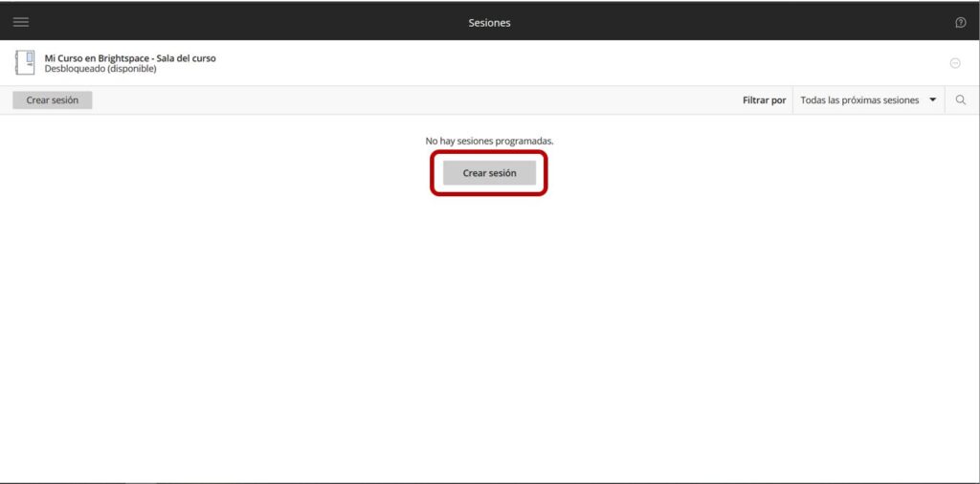Select the 'Sesiones' header title
Screen dimensions: 980x484
tap(489, 22)
